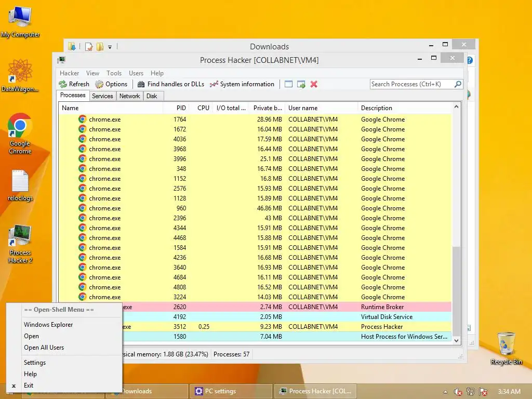
Task: Click the Recycle Bin desktop icon
Action: click(x=506, y=349)
